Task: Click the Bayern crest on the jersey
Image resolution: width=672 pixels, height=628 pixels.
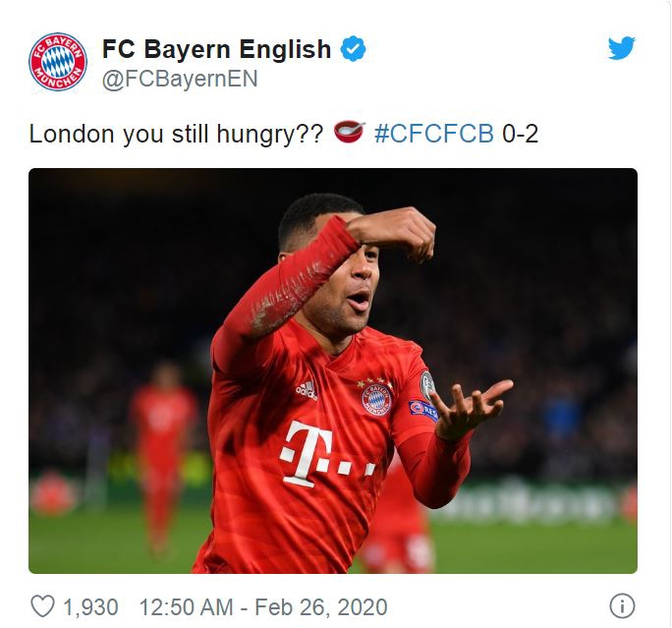Action: click(x=376, y=399)
